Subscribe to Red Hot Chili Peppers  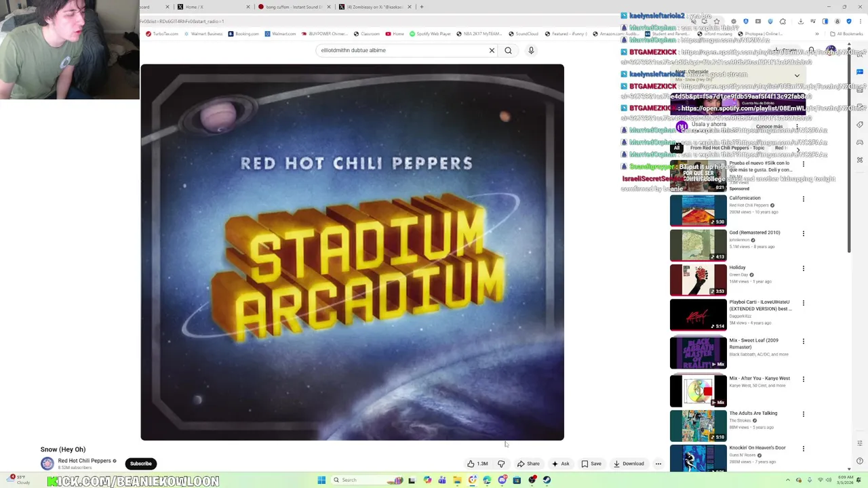click(140, 464)
